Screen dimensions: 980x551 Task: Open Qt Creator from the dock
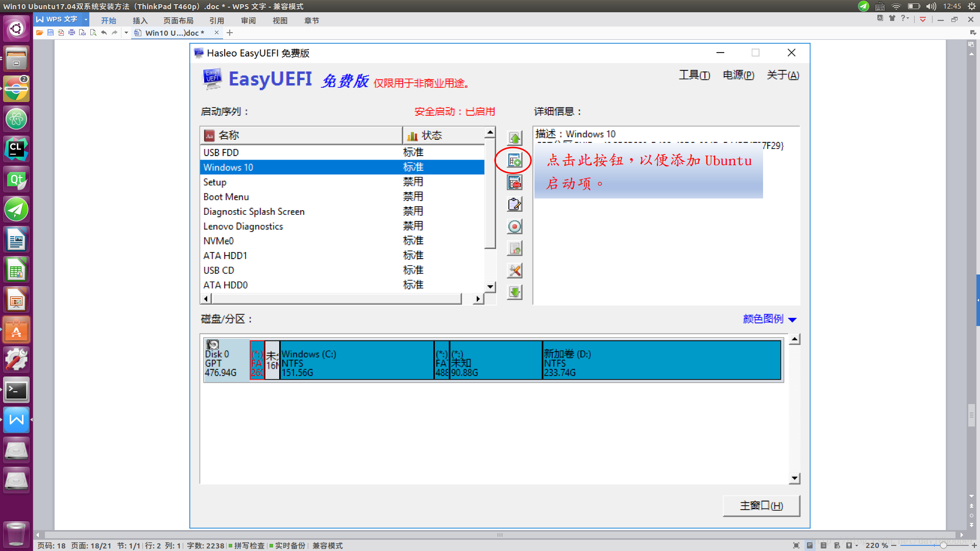point(16,179)
